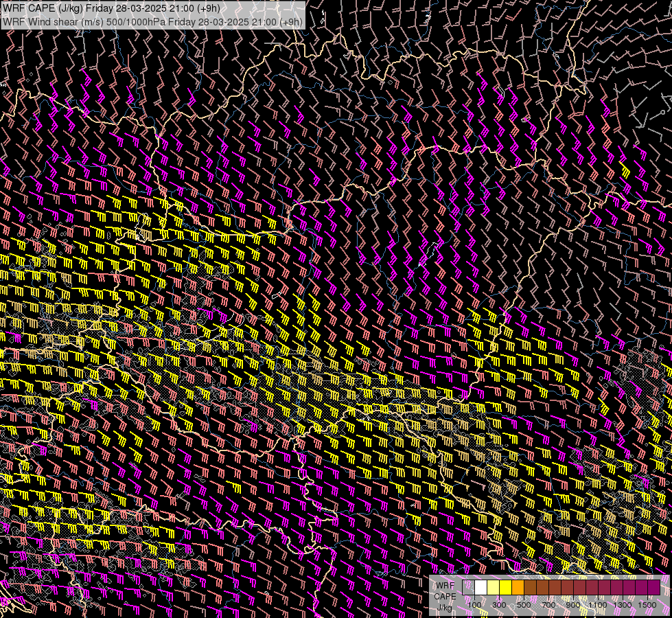Click the 300 legend label
Screen dimensions: 672x618
(499, 605)
